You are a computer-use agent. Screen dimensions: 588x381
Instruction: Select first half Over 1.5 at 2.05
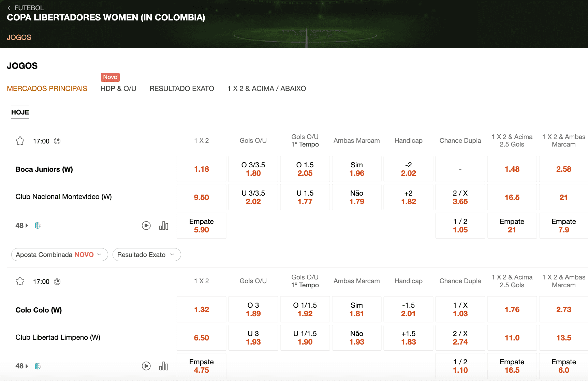coord(305,169)
